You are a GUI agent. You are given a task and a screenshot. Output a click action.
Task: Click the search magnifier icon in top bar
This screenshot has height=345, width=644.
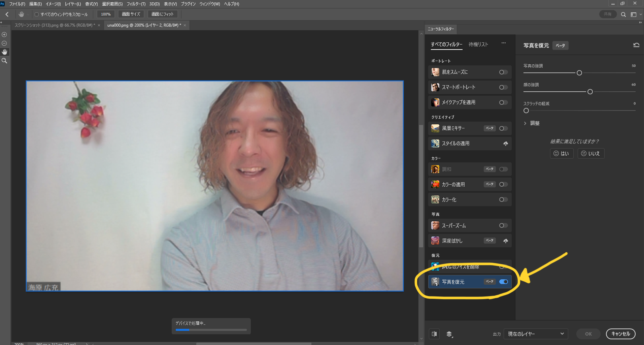pyautogui.click(x=623, y=14)
